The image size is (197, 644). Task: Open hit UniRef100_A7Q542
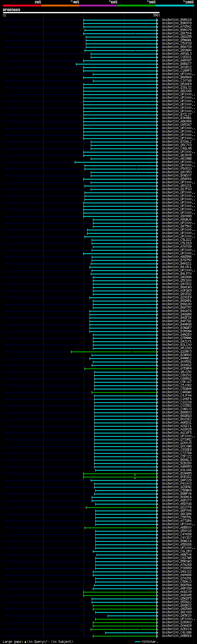(177, 27)
